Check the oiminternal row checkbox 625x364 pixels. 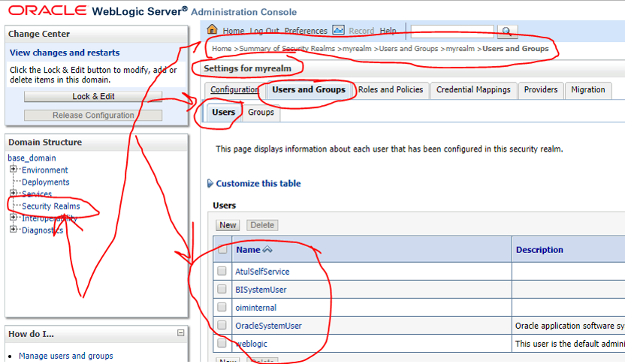coord(222,307)
